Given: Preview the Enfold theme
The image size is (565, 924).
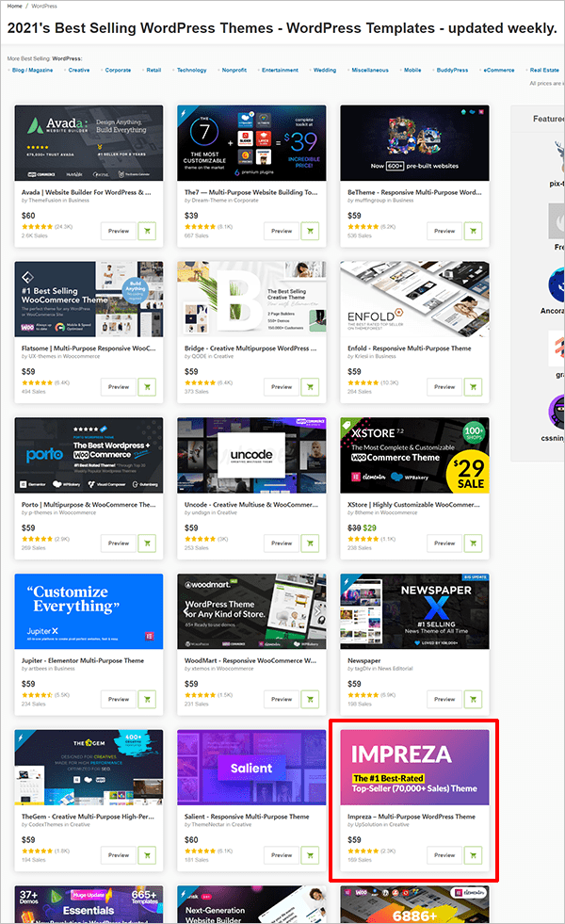Looking at the screenshot, I should point(444,387).
